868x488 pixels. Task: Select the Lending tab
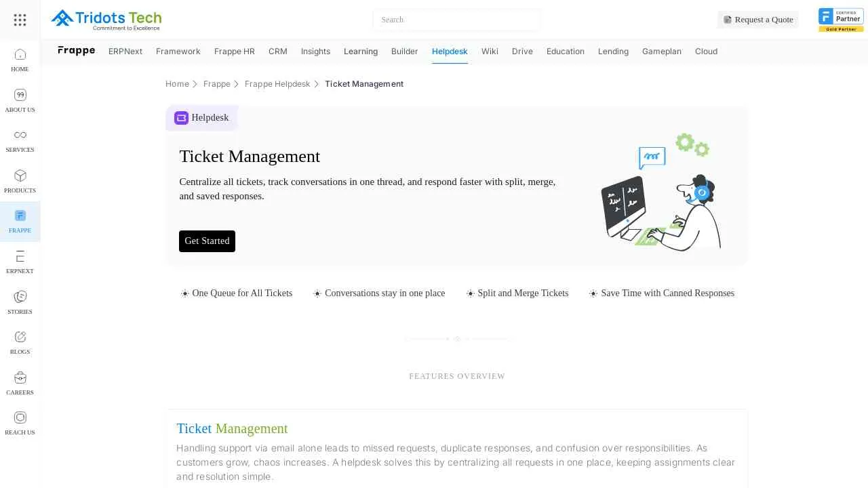tap(613, 52)
